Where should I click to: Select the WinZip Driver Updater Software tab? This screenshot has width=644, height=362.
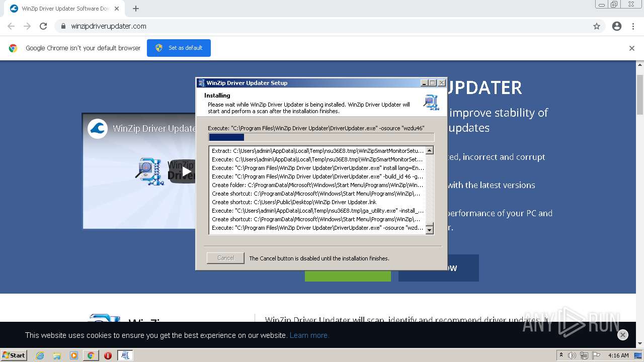coord(64,9)
